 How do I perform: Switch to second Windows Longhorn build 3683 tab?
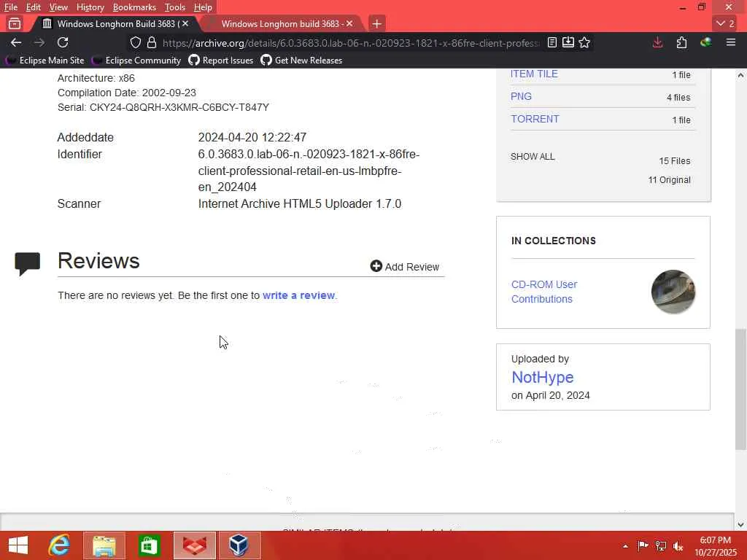pyautogui.click(x=281, y=23)
